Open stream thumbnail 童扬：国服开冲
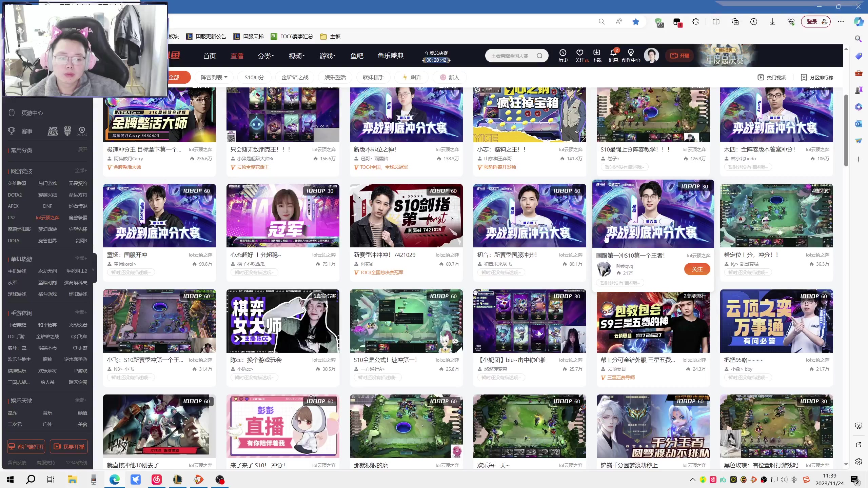The height and width of the screenshot is (488, 868). click(159, 216)
